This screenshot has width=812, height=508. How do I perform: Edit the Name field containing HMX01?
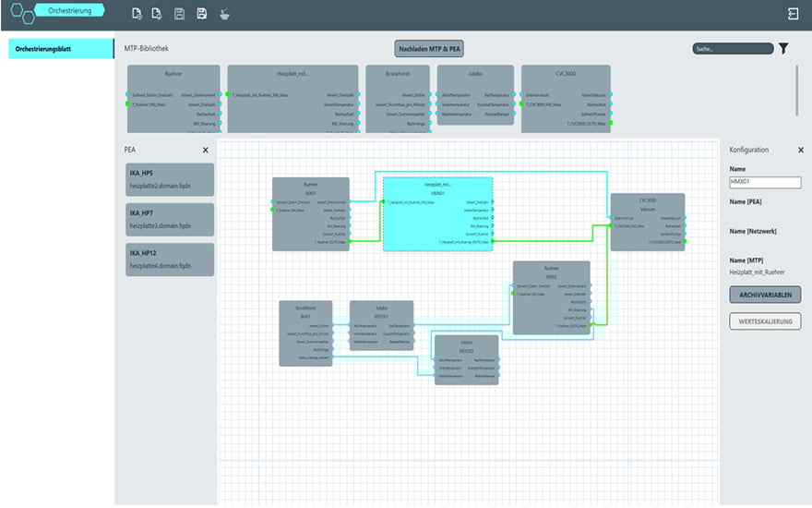tap(765, 182)
